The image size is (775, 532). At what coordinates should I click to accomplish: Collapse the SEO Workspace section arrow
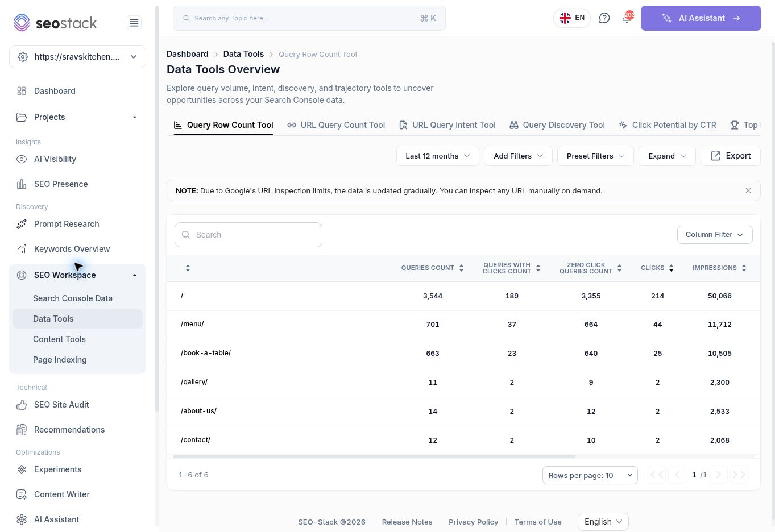coord(135,275)
